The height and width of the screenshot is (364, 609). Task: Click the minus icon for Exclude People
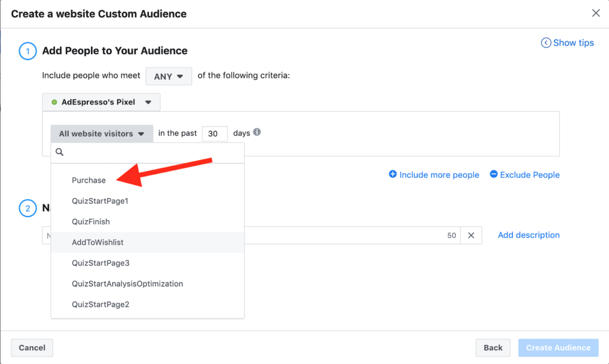point(494,174)
